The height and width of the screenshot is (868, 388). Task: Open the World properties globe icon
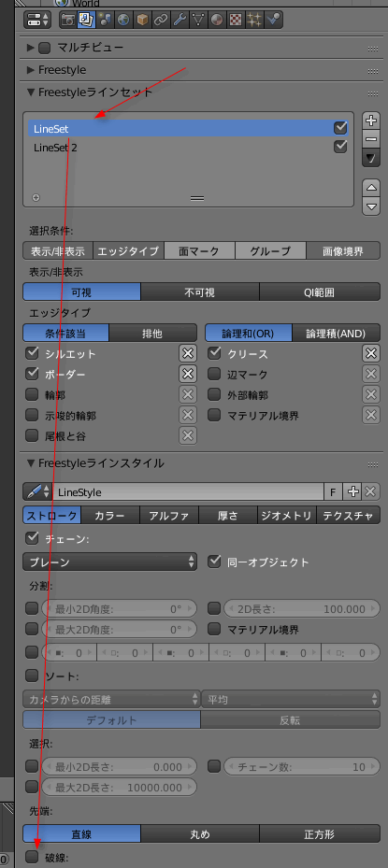click(123, 21)
